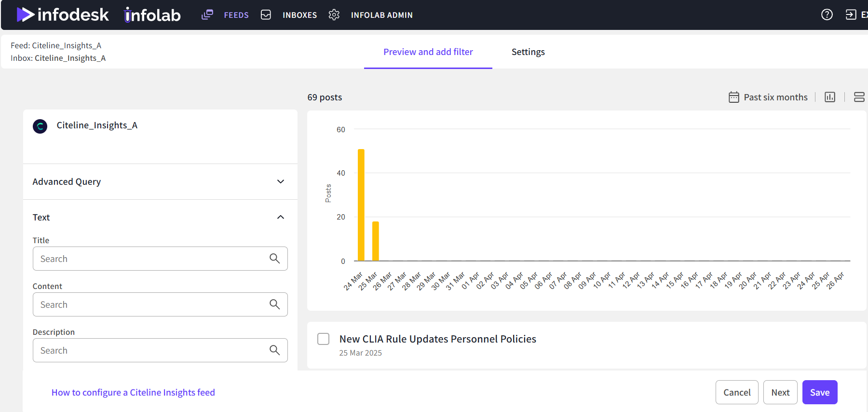Click the Feeds stack icon
Image resolution: width=868 pixels, height=412 pixels.
click(x=207, y=15)
